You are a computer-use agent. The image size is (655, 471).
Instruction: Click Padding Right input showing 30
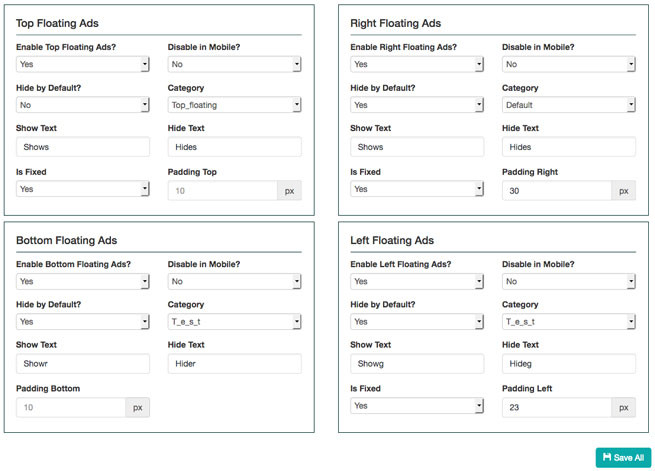[x=557, y=191]
